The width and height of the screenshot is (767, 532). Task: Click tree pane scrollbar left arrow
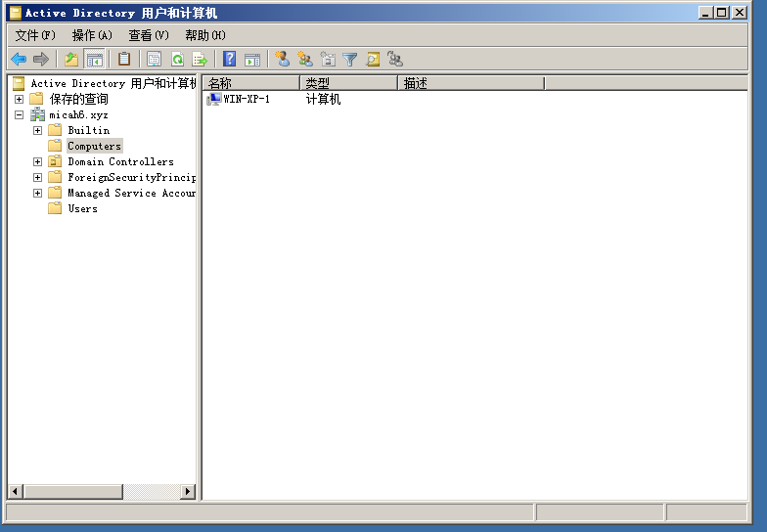coord(16,491)
